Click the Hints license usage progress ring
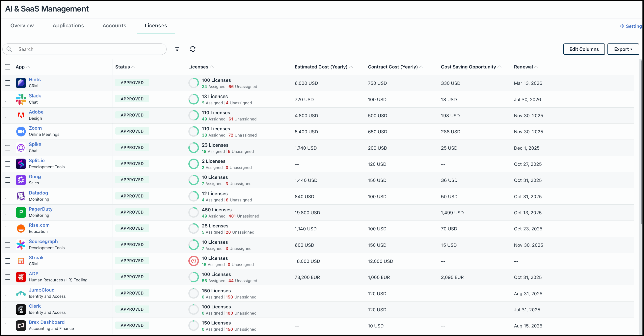The width and height of the screenshot is (644, 336). (194, 83)
